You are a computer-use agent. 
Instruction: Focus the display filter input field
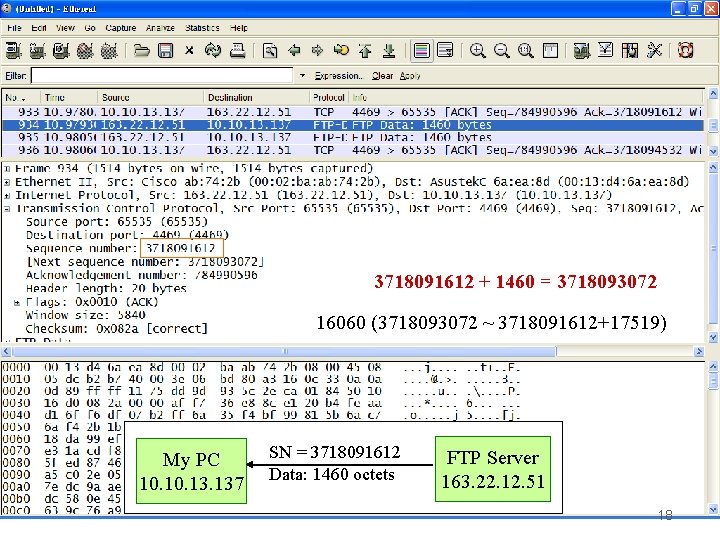click(x=162, y=75)
